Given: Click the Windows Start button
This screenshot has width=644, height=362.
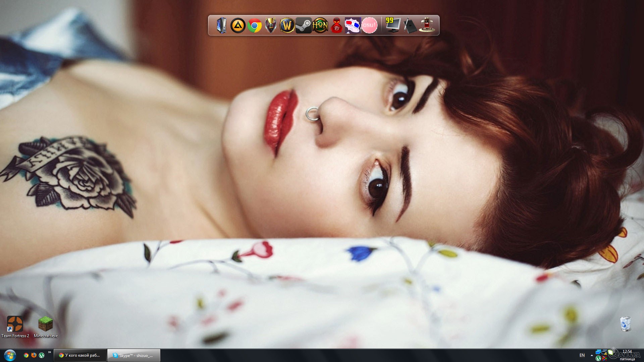Looking at the screenshot, I should [x=10, y=355].
